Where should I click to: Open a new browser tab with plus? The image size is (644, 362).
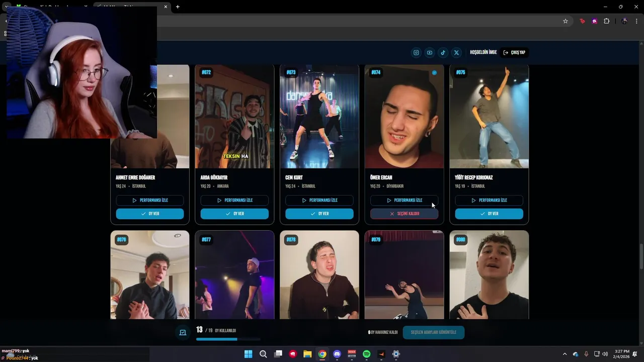(x=178, y=7)
